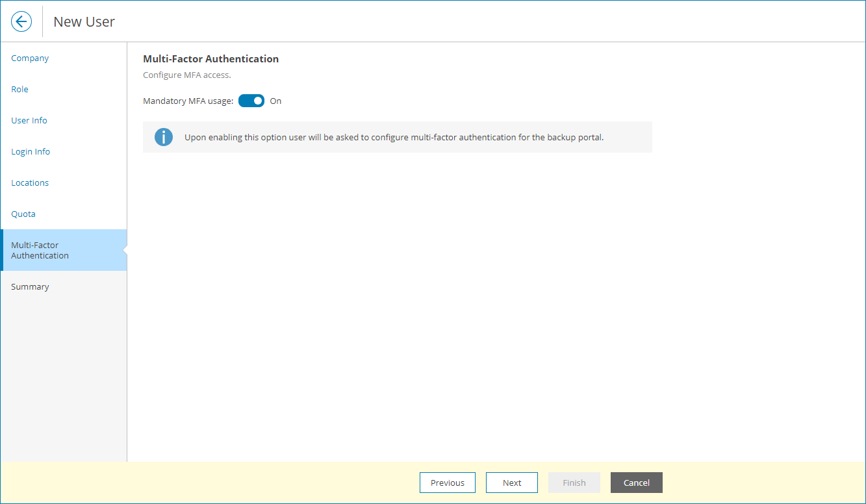Click the Next button
The width and height of the screenshot is (866, 504).
[x=511, y=483]
